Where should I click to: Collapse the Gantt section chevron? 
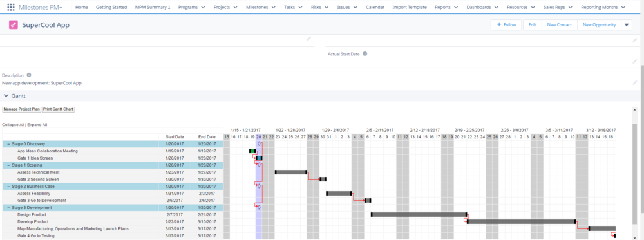pyautogui.click(x=6, y=96)
